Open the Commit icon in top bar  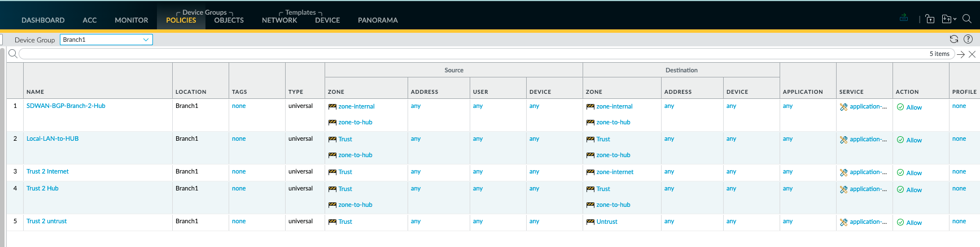[904, 18]
